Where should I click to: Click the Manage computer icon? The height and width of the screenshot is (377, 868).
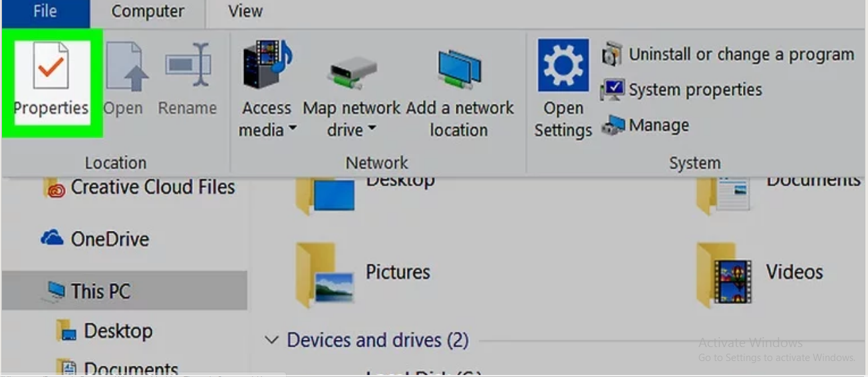(613, 126)
